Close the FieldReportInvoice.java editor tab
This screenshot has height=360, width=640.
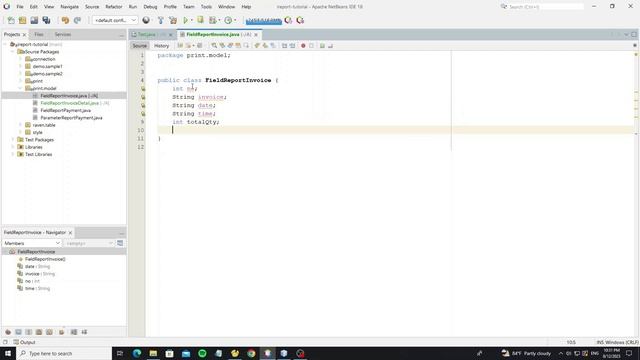tap(256, 35)
